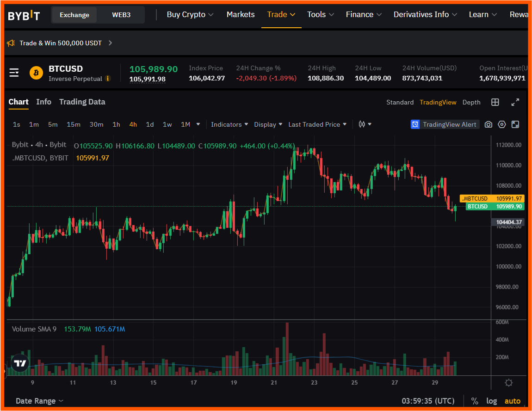Select TradingView chart view

[x=438, y=103]
